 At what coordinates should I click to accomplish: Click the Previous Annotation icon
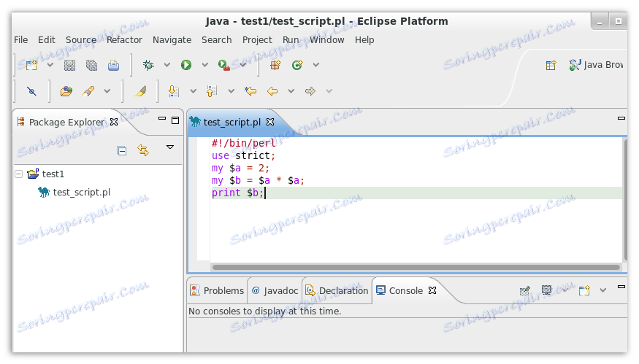click(x=212, y=90)
